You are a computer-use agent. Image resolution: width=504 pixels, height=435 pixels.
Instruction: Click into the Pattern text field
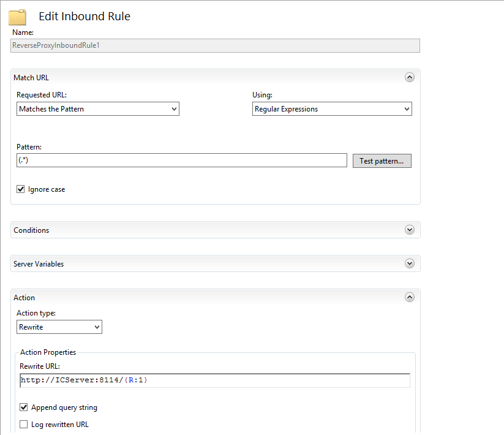click(x=181, y=161)
